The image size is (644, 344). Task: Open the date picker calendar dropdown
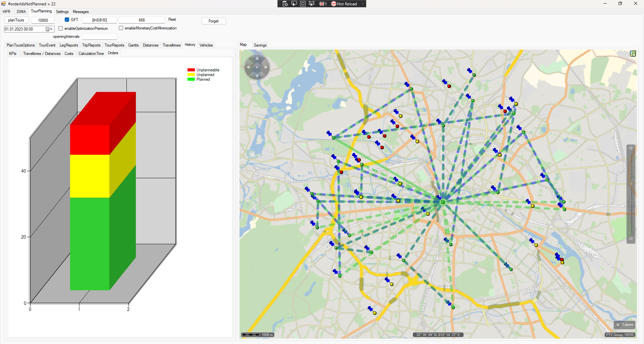pyautogui.click(x=49, y=29)
